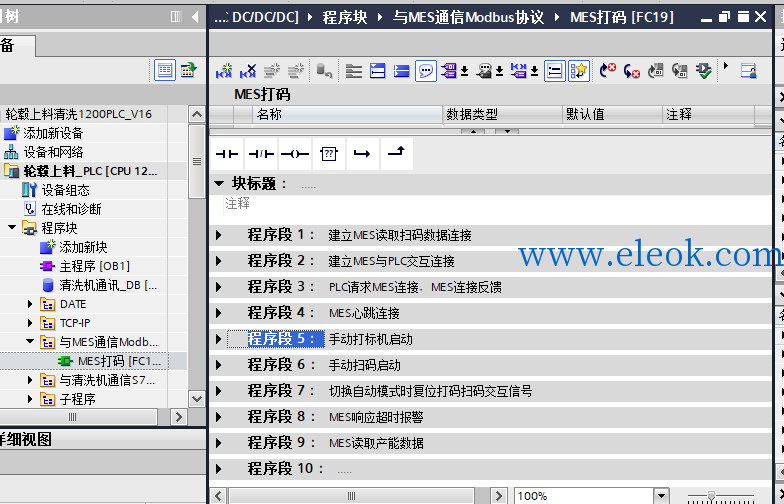Image resolution: width=784 pixels, height=504 pixels.
Task: Open dropdown arrow next to operands tag icon
Action: pyautogui.click(x=464, y=72)
